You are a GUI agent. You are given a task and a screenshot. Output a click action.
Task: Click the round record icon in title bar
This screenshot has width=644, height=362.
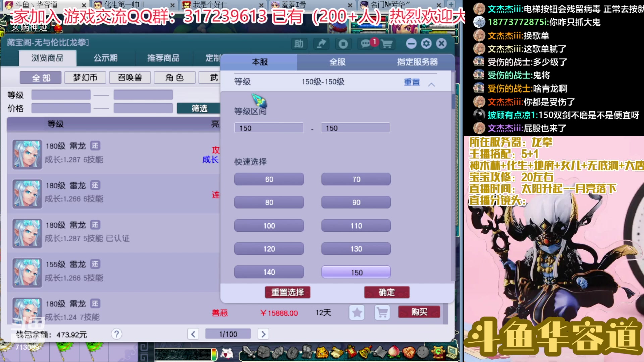pos(343,44)
